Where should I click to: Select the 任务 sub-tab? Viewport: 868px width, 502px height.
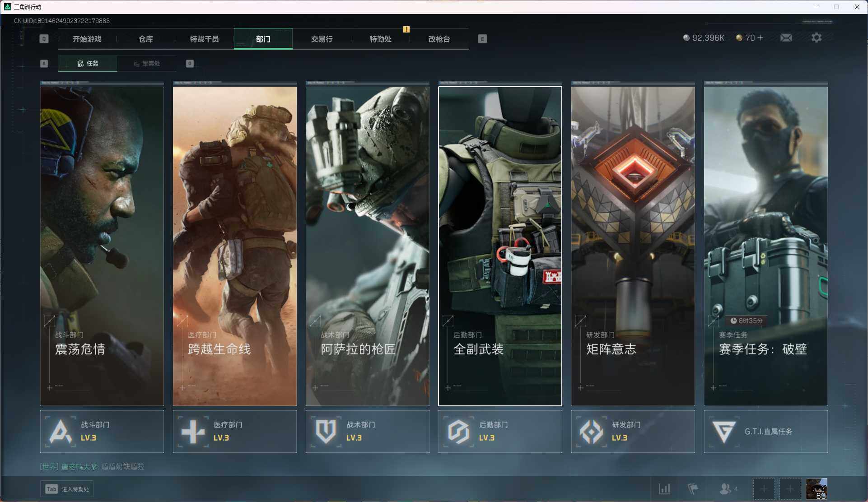[88, 63]
